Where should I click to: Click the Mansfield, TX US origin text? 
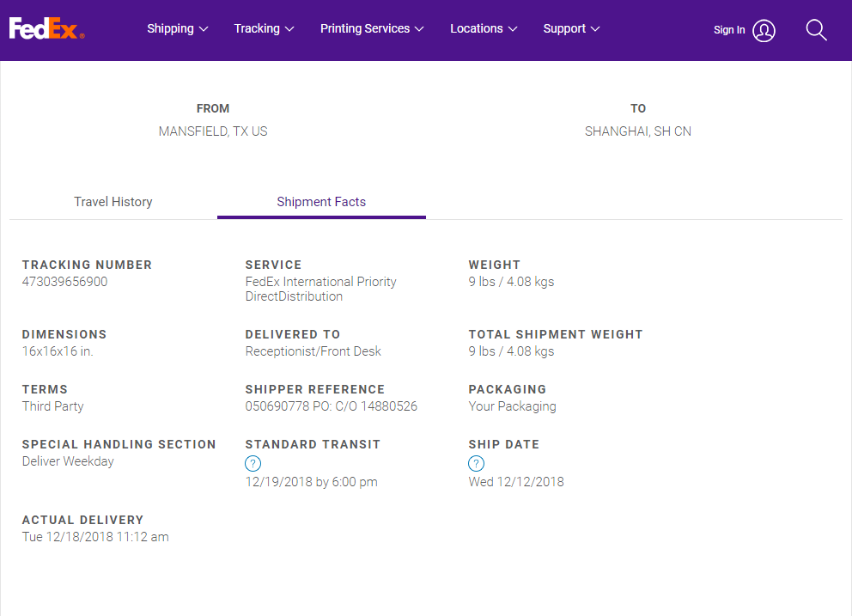pyautogui.click(x=213, y=131)
